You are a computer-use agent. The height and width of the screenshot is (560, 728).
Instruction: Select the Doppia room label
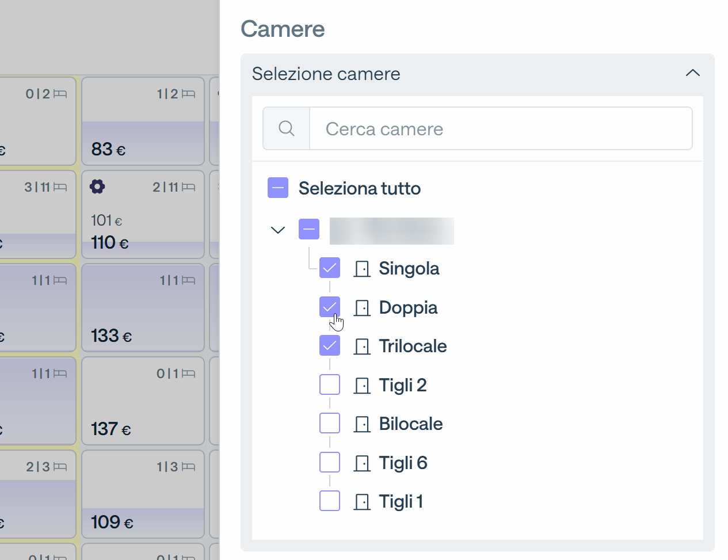(x=409, y=308)
